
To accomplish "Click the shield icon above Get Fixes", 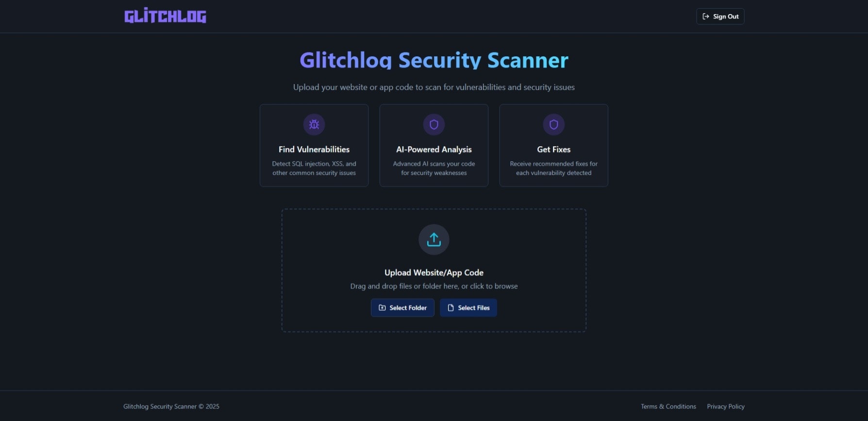I will point(553,124).
